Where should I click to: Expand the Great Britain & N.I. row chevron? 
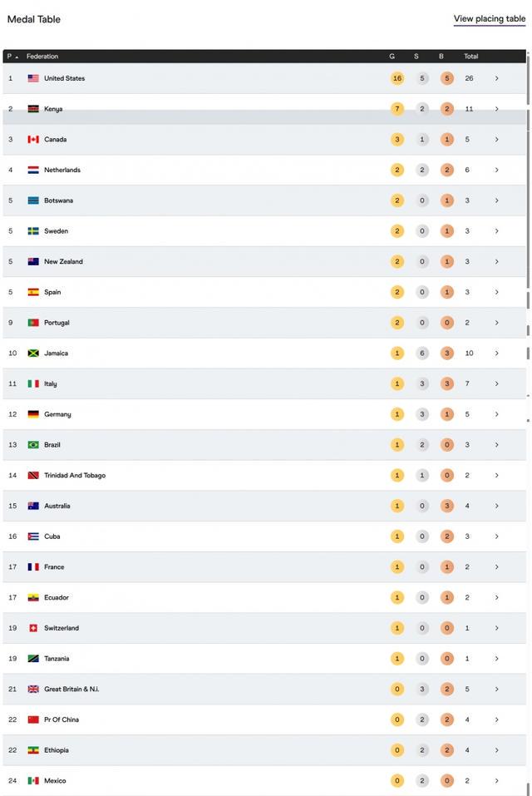coord(497,689)
